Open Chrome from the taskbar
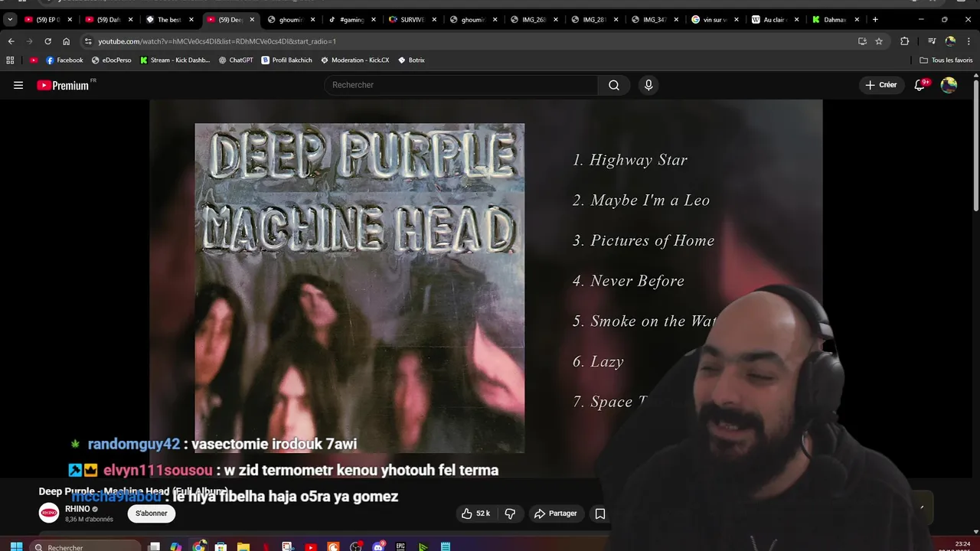980x551 pixels. [199, 546]
